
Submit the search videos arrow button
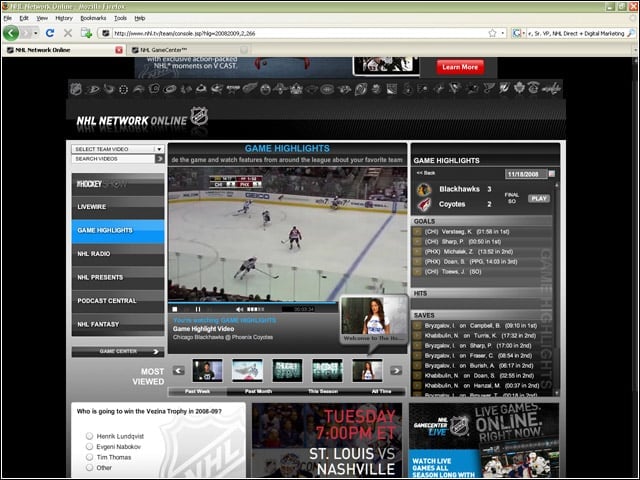(x=160, y=159)
